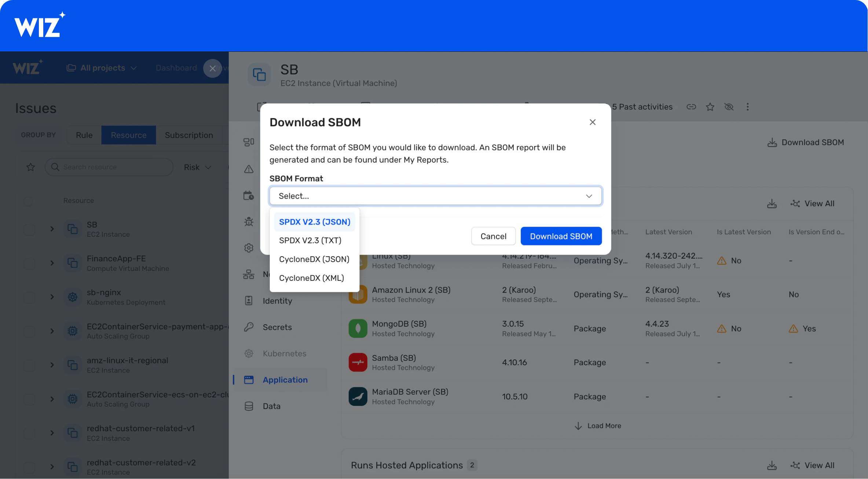Click Cancel in the Download SBOM dialog
This screenshot has width=868, height=479.
(x=493, y=236)
